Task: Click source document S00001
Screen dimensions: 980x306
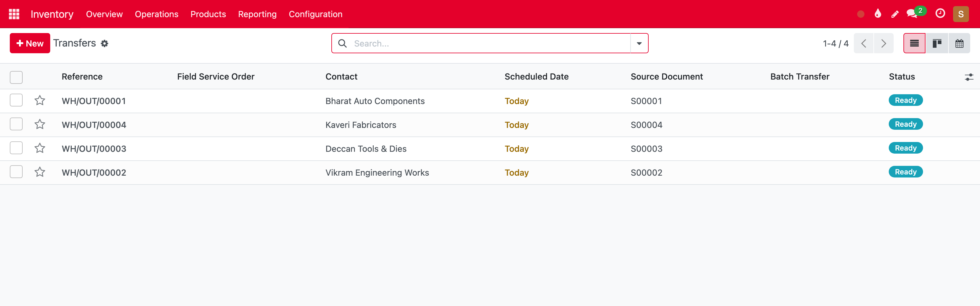Action: coord(646,101)
